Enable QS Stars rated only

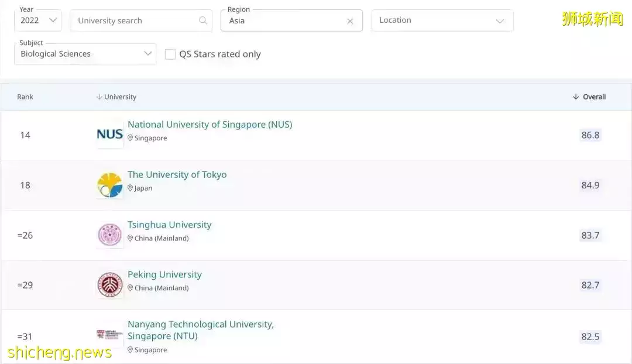click(170, 53)
